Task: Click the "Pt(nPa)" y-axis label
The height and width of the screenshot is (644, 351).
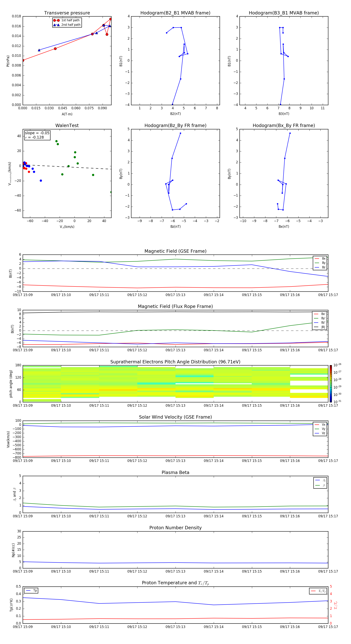Action: point(8,61)
